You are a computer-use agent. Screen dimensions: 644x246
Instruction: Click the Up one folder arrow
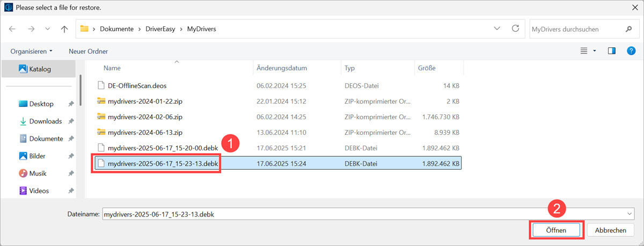coord(64,29)
